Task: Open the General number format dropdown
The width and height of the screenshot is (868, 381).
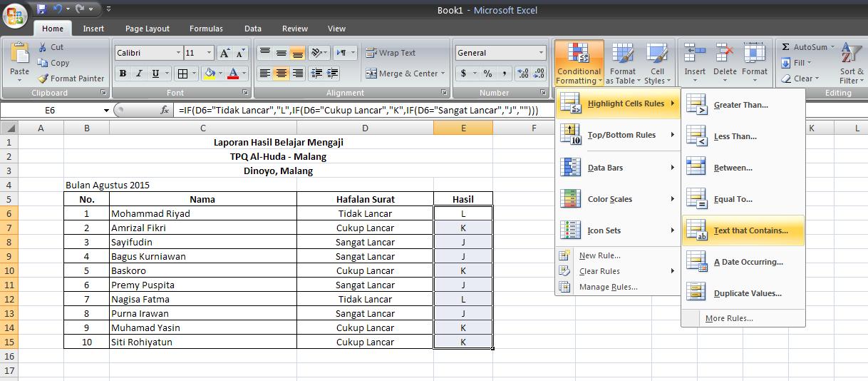Action: tap(542, 53)
